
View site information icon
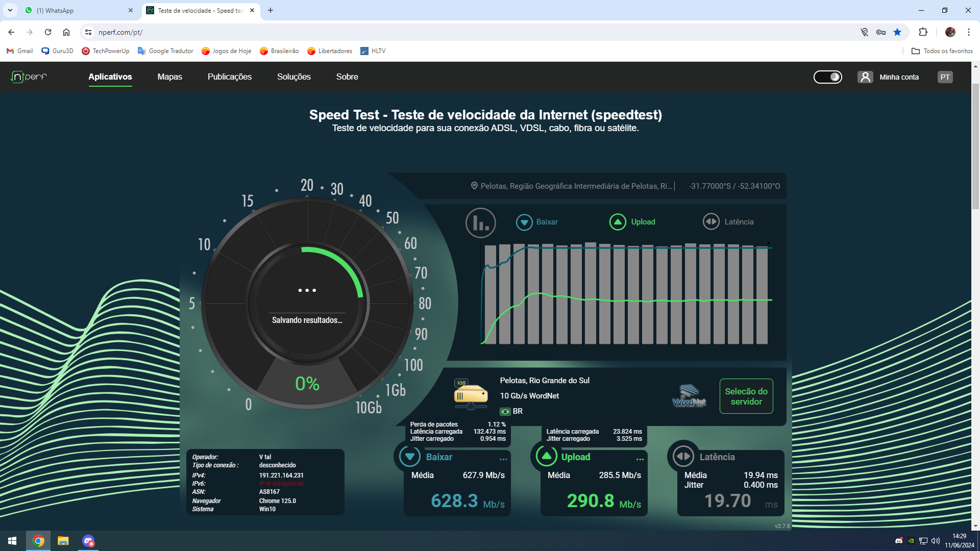click(88, 32)
